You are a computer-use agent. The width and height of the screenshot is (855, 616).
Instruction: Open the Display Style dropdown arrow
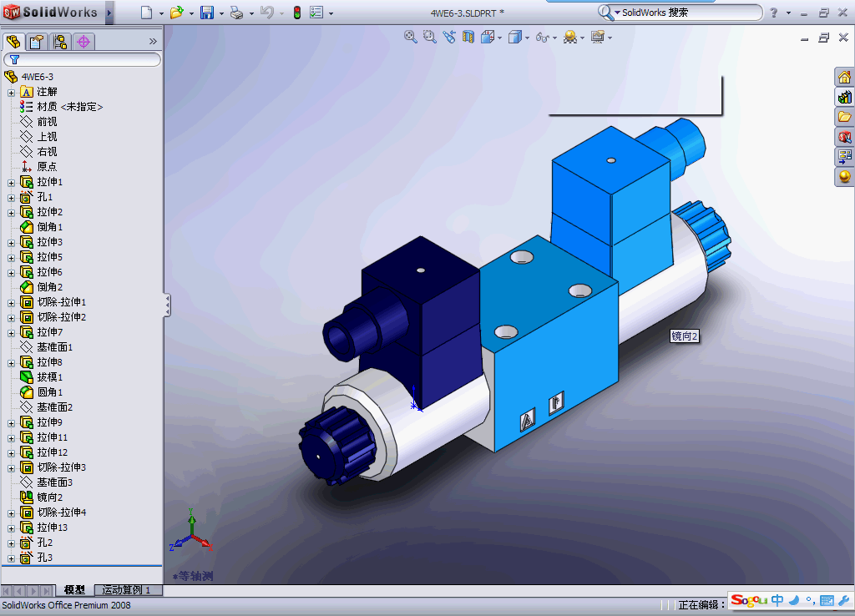(x=528, y=38)
